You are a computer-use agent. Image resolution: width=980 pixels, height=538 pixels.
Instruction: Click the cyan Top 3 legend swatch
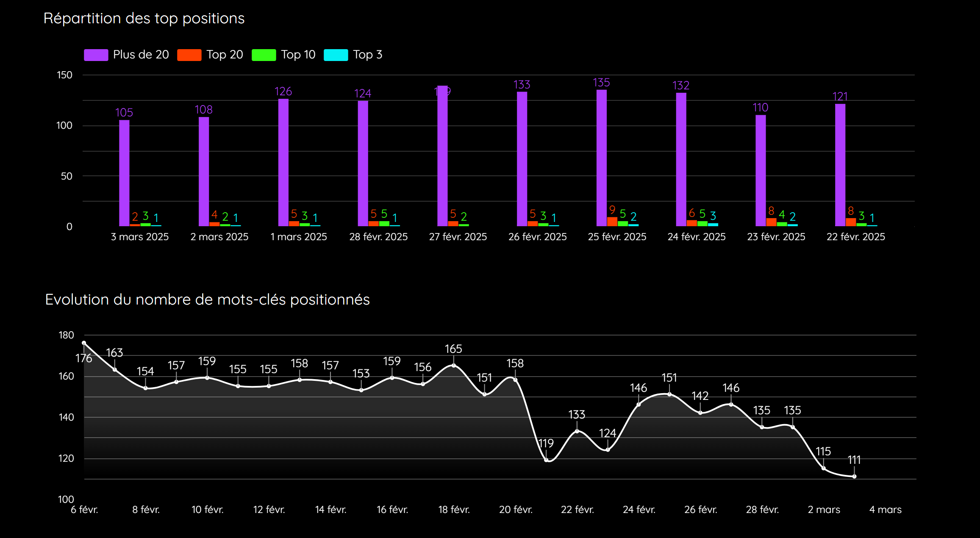(336, 55)
